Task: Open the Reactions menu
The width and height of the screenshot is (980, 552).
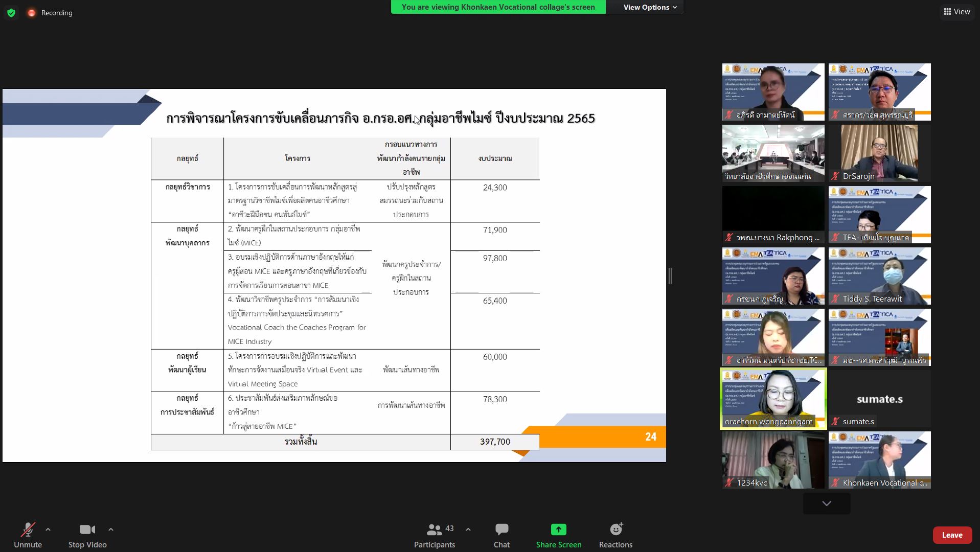Action: pos(616,535)
